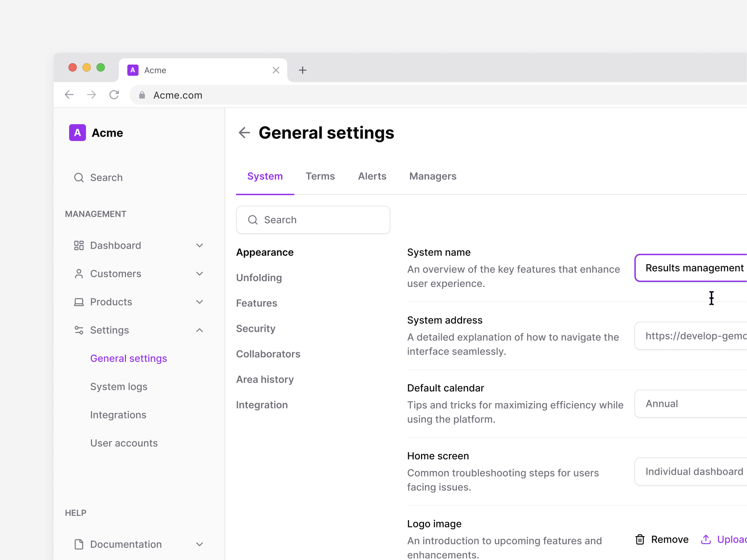Click the Acme.com address bar
The image size is (747, 560).
point(438,95)
